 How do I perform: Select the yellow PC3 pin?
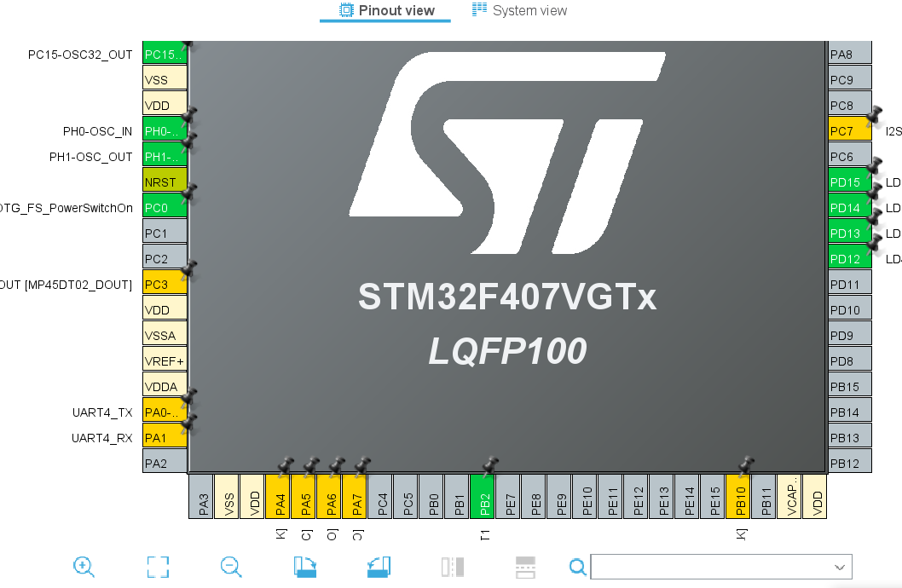pyautogui.click(x=165, y=284)
